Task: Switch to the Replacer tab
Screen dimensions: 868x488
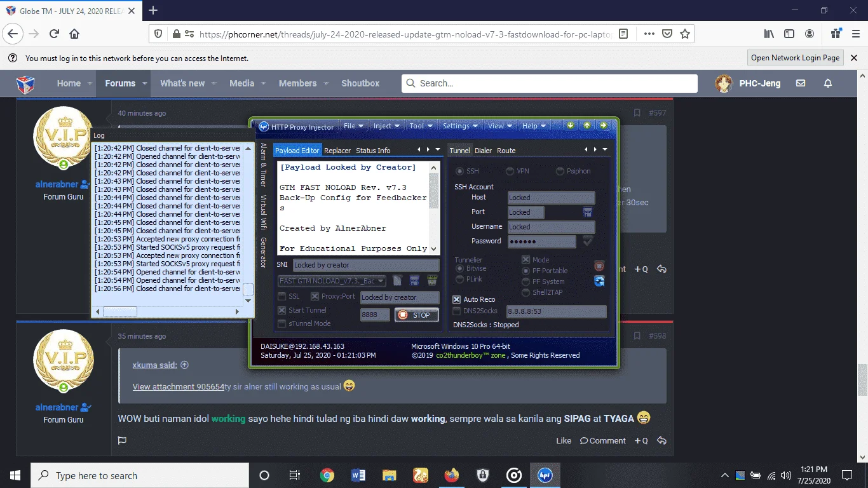Action: (x=337, y=151)
